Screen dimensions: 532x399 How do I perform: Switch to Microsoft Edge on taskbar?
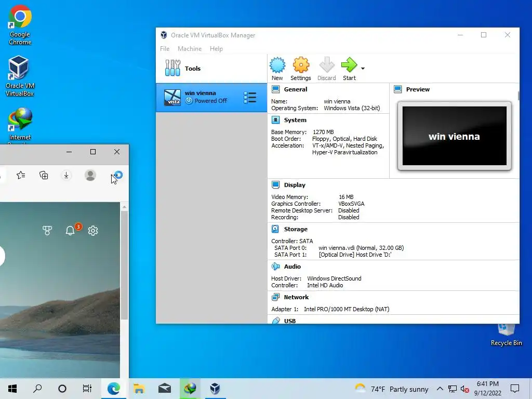point(114,389)
